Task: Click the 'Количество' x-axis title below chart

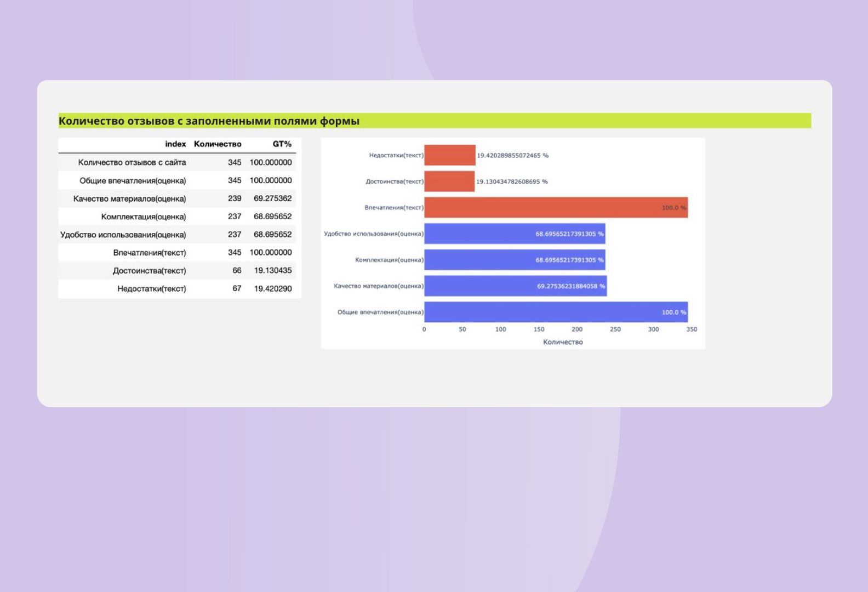Action: (x=563, y=342)
